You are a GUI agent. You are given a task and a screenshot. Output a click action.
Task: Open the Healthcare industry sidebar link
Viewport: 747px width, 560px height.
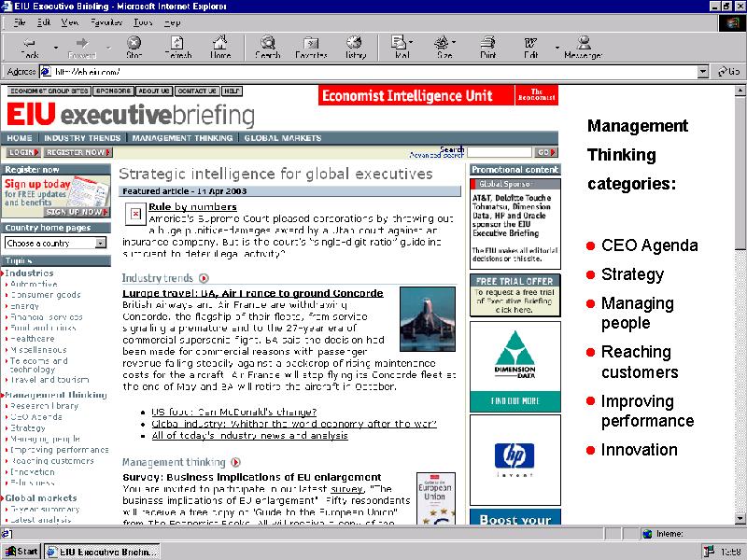point(32,339)
